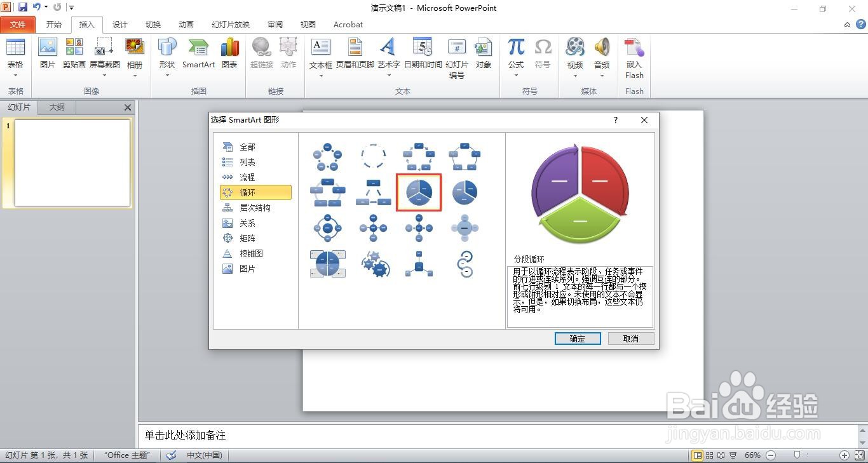This screenshot has height=463, width=868.
Task: Select 层次结构 category in SmartArt dialog
Action: [255, 208]
